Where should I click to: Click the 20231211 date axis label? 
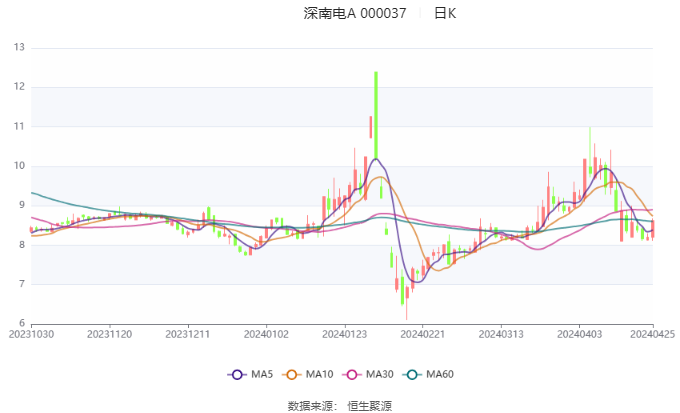(188, 334)
